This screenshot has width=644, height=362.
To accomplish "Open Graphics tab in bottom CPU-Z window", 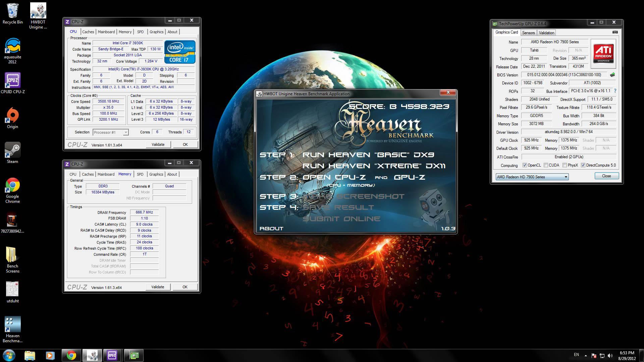I will pos(156,174).
